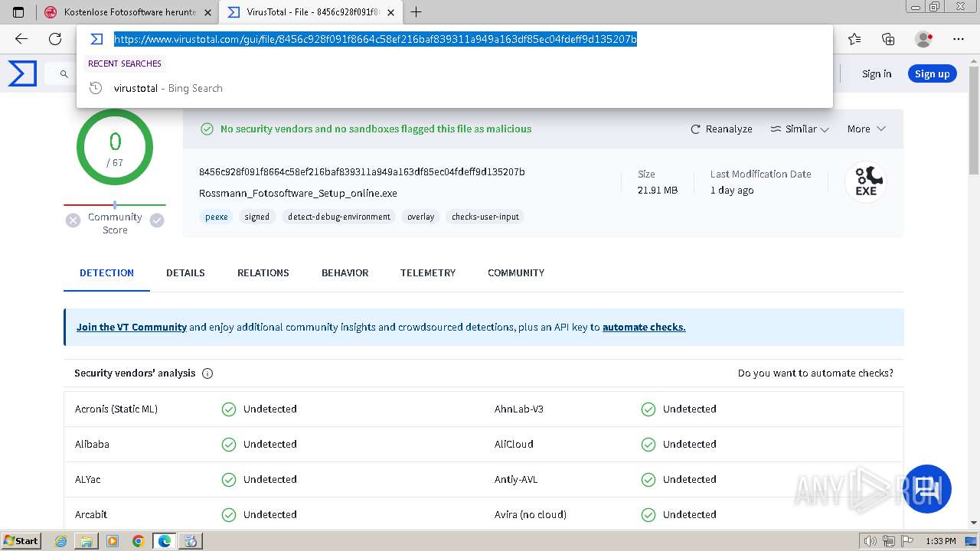Click the Sign up button
The width and height of the screenshot is (980, 551).
click(x=932, y=74)
